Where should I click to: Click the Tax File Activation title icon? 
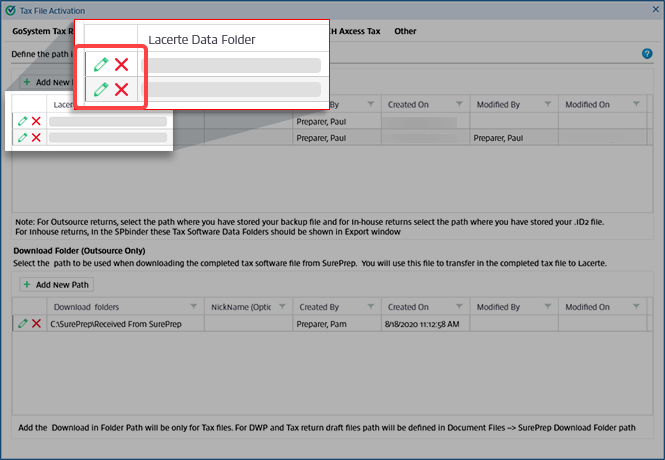[x=10, y=11]
